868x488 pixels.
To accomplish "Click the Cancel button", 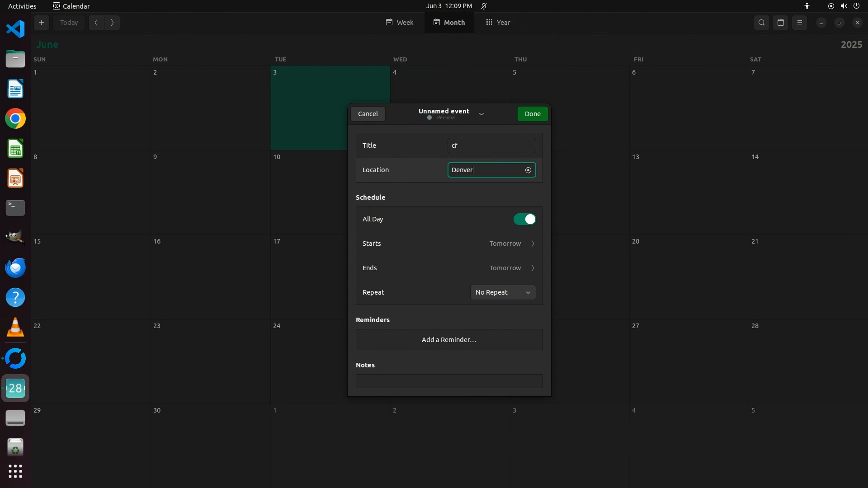I will [x=368, y=114].
